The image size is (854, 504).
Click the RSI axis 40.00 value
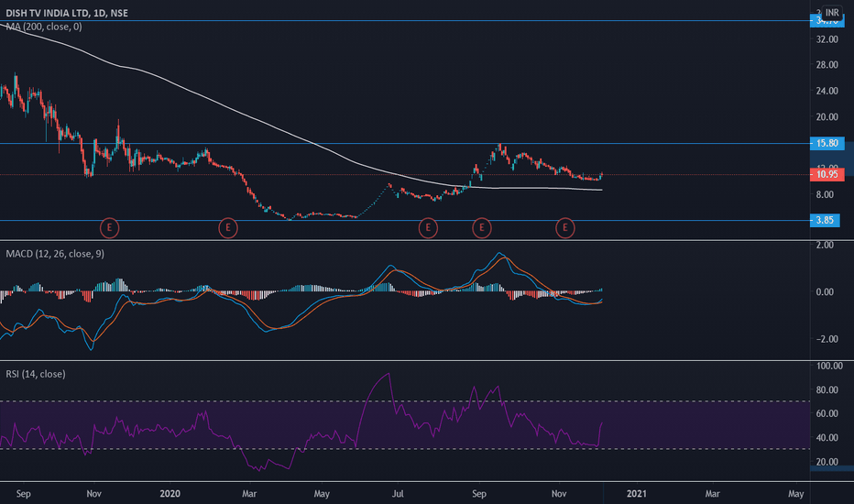pyautogui.click(x=827, y=437)
